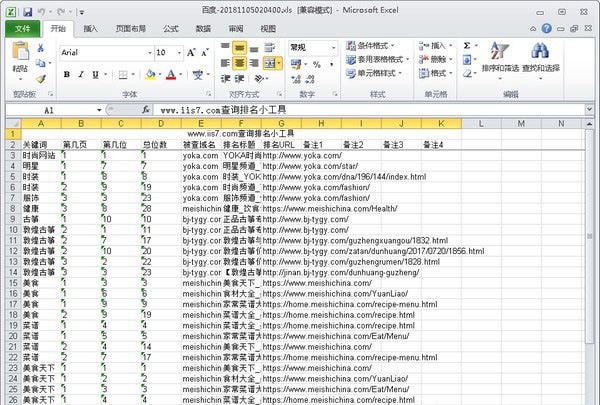Select column L header
Screen dimensions: 600x405
481,124
